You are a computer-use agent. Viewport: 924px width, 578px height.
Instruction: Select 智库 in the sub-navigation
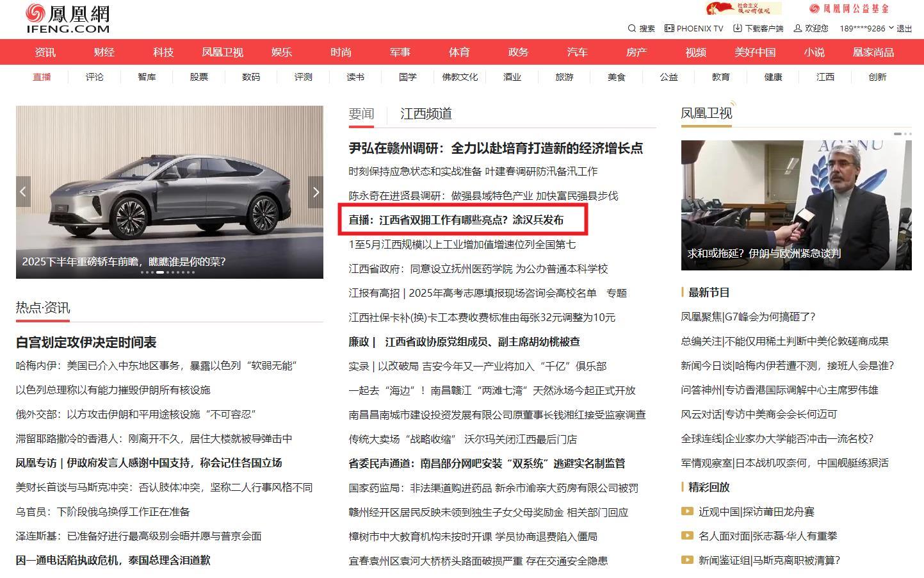pyautogui.click(x=147, y=77)
